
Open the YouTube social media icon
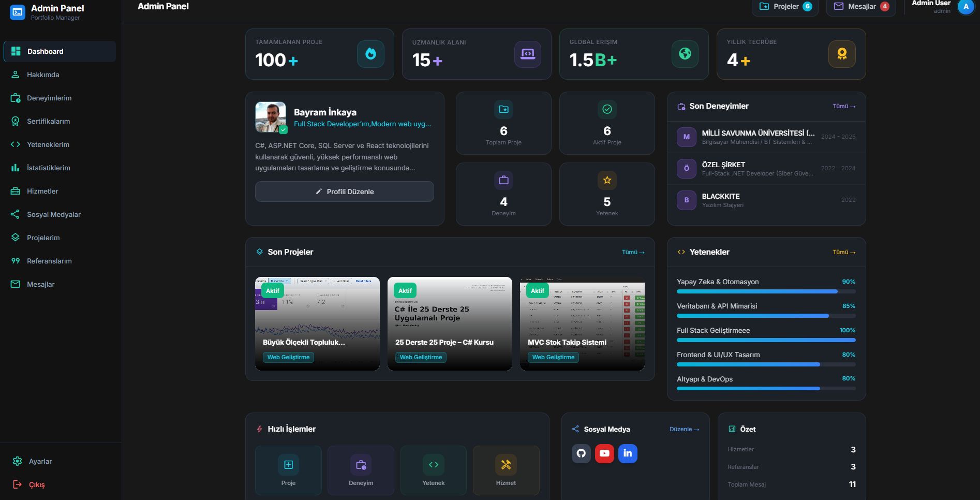(604, 453)
